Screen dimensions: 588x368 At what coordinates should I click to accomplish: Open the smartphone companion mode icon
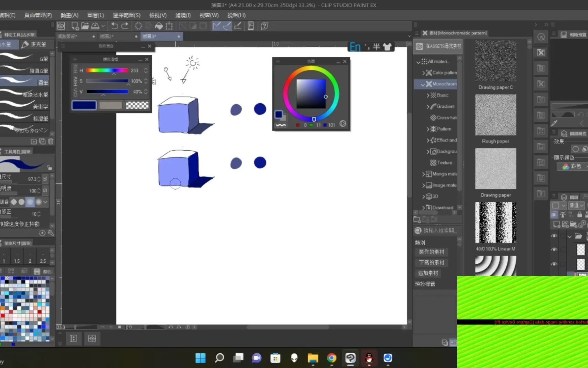pyautogui.click(x=251, y=26)
